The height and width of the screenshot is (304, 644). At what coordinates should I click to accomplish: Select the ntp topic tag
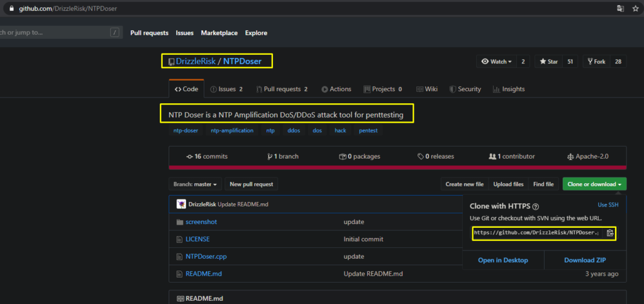[x=270, y=131]
